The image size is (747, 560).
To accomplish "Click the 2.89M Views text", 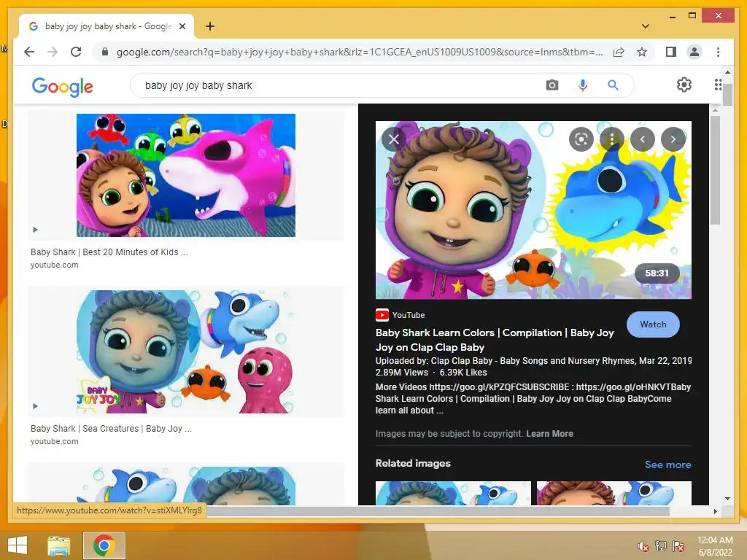I will coord(402,373).
